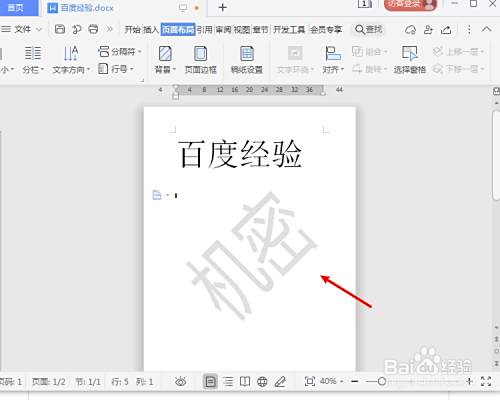Switch to the 开始 ribbon tab
The height and width of the screenshot is (400, 500).
click(132, 30)
